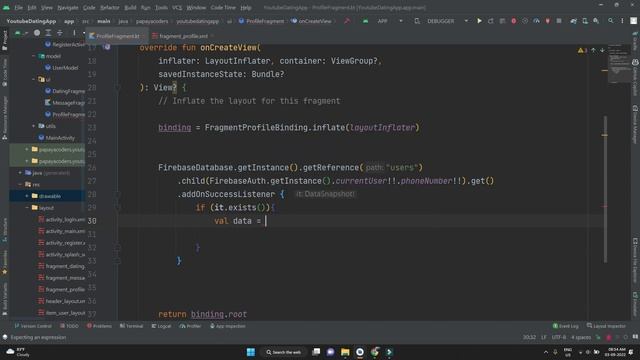Image resolution: width=640 pixels, height=360 pixels.
Task: Click the red Debug bug icon
Action: click(513, 21)
